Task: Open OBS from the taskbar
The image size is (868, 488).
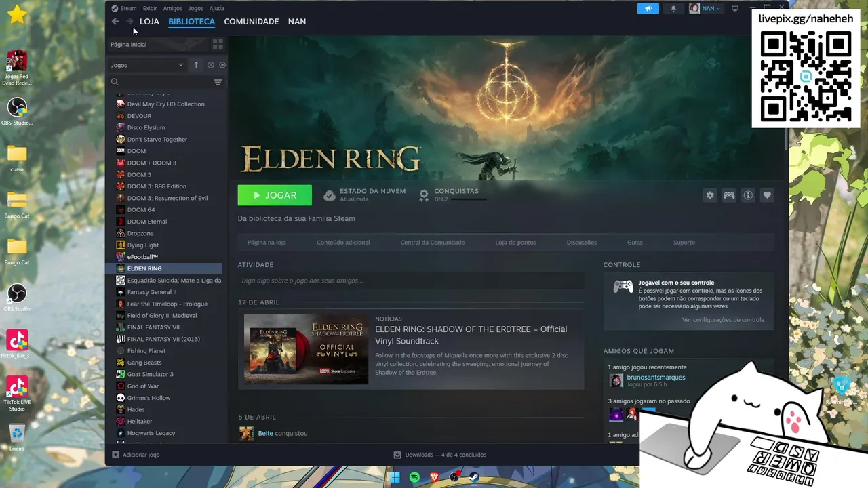Action: [454, 477]
